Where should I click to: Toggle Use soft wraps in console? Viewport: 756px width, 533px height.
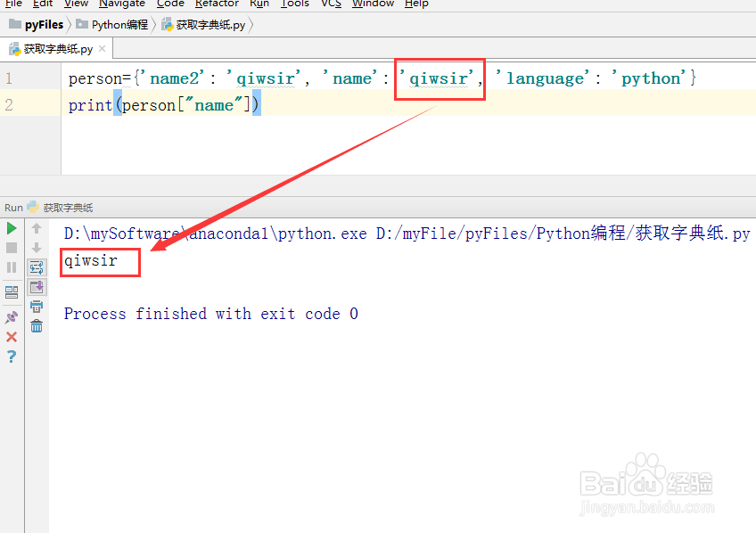[x=37, y=267]
